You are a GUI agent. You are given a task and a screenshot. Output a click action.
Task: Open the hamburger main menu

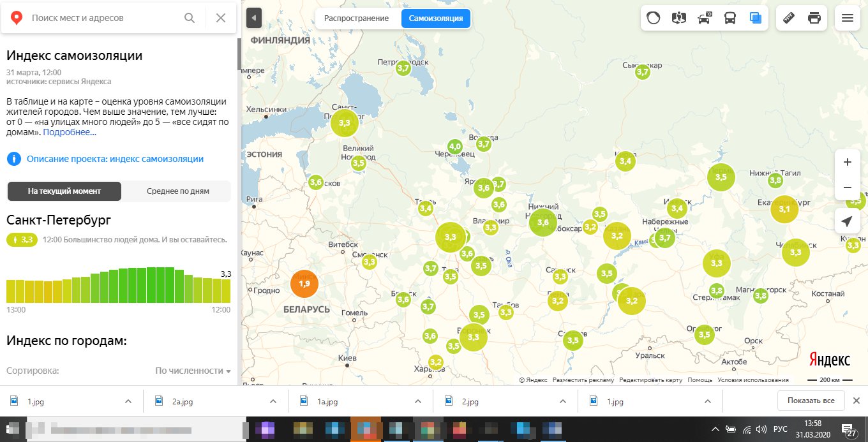tap(848, 18)
